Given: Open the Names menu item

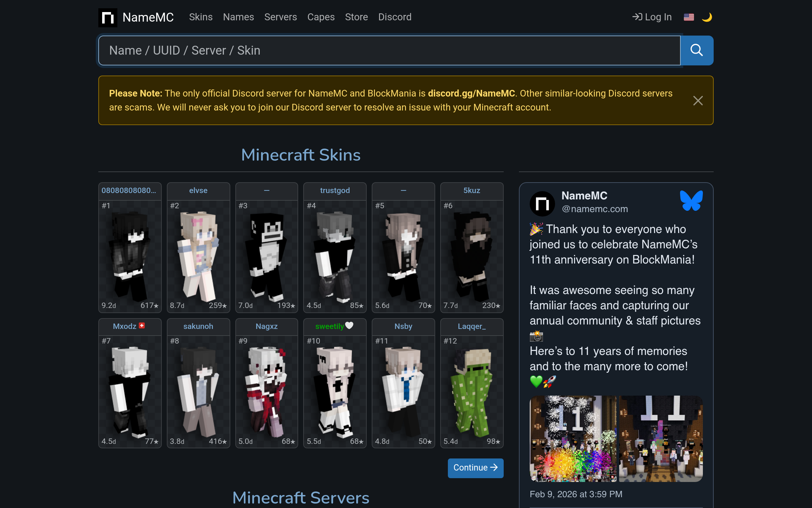Looking at the screenshot, I should [238, 17].
